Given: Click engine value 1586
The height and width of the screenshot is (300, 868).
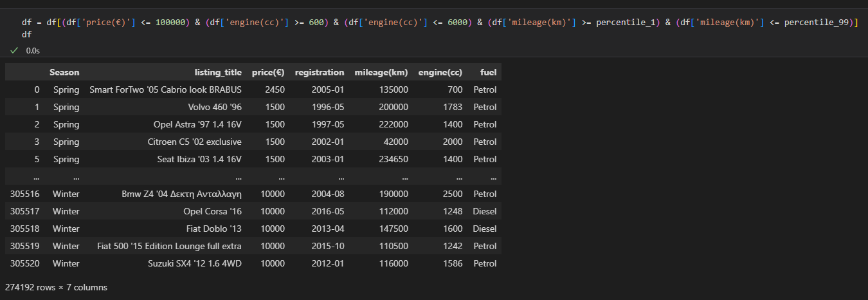Looking at the screenshot, I should 453,263.
